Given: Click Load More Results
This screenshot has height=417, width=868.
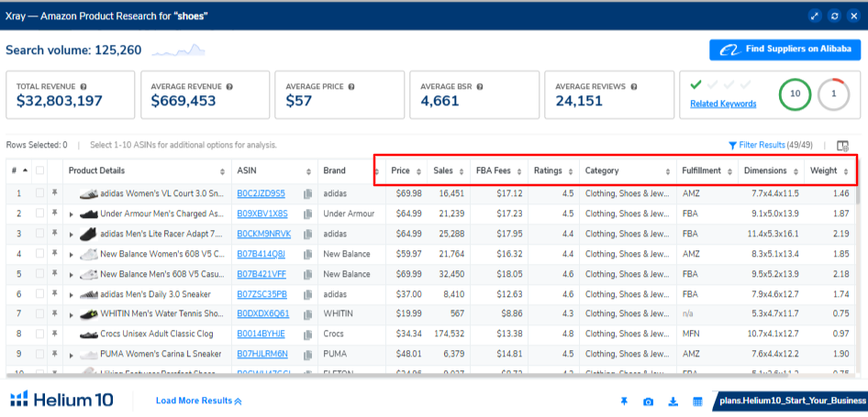Looking at the screenshot, I should (x=199, y=401).
